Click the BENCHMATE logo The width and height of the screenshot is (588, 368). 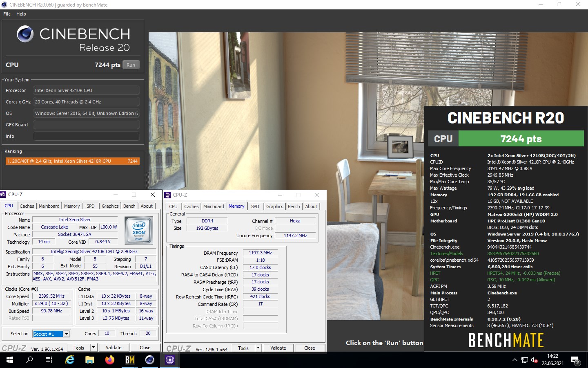coord(506,340)
